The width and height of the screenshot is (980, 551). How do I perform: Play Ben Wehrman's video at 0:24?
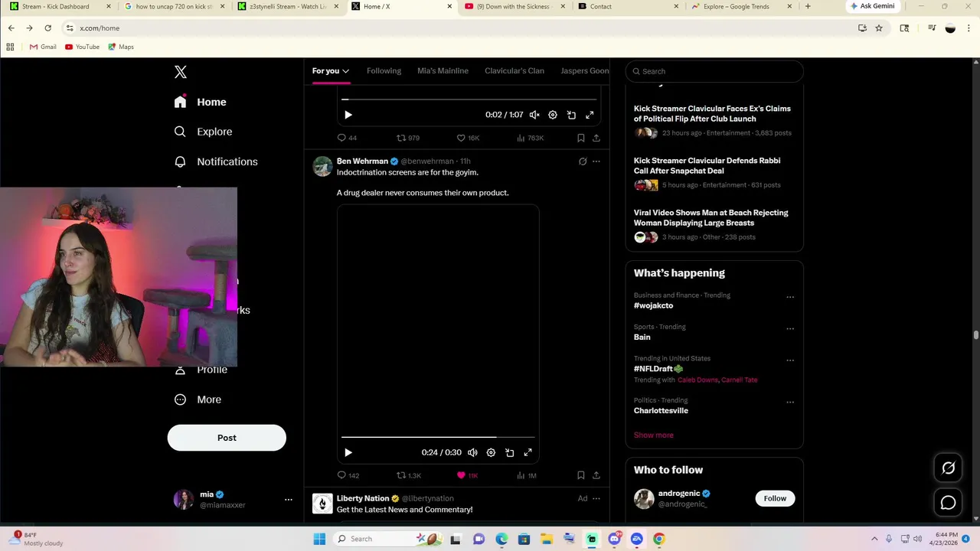point(348,452)
